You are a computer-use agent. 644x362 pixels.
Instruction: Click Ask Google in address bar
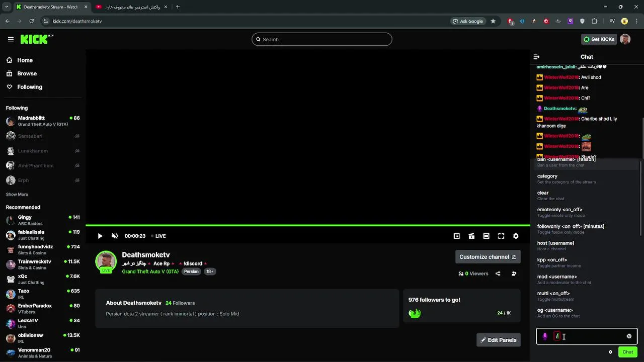point(468,21)
